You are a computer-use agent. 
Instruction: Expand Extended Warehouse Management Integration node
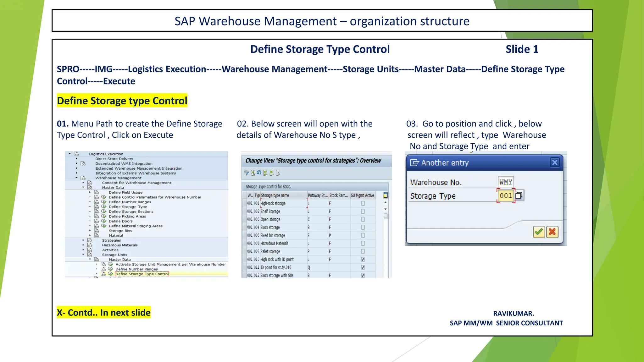[76, 168]
